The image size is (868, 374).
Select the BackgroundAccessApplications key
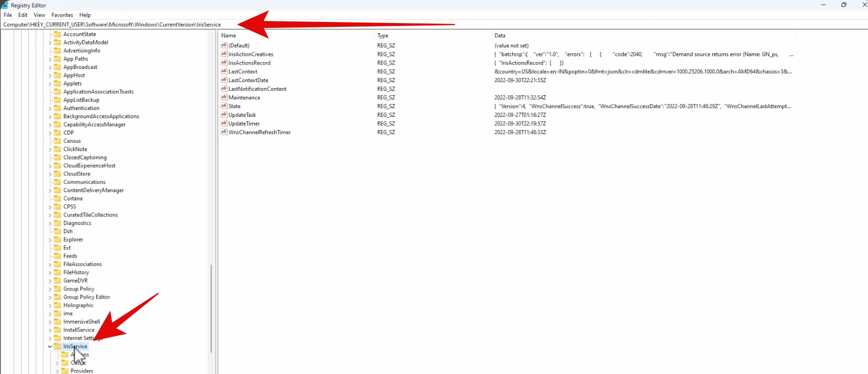(101, 116)
